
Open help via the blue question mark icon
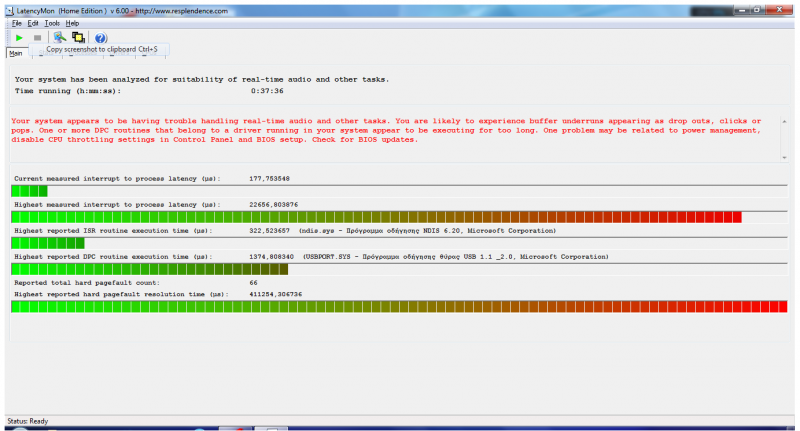pyautogui.click(x=100, y=37)
